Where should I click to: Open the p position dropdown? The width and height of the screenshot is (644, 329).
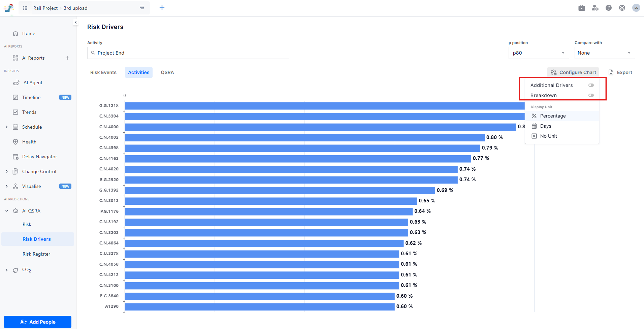tap(538, 53)
